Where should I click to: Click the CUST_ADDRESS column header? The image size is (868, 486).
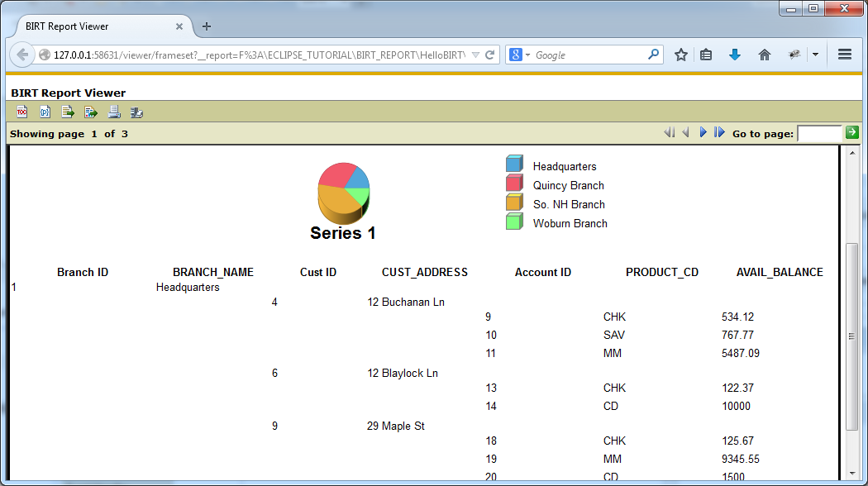coord(425,272)
